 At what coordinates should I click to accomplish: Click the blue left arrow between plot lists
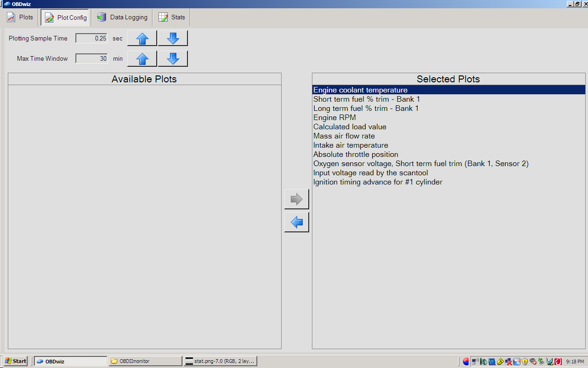297,222
